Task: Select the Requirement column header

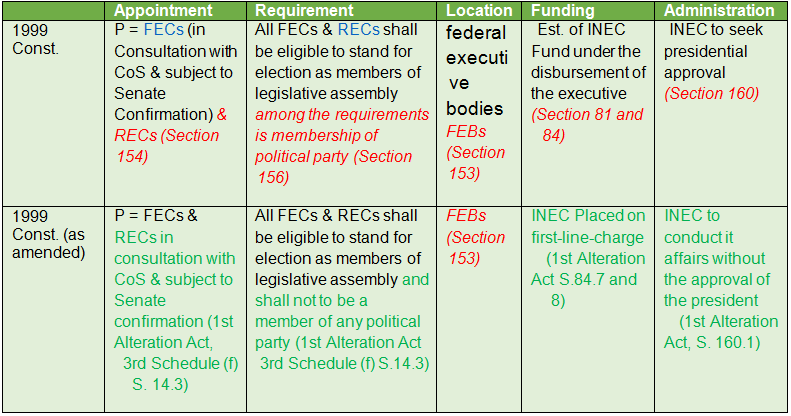Action: tap(304, 11)
